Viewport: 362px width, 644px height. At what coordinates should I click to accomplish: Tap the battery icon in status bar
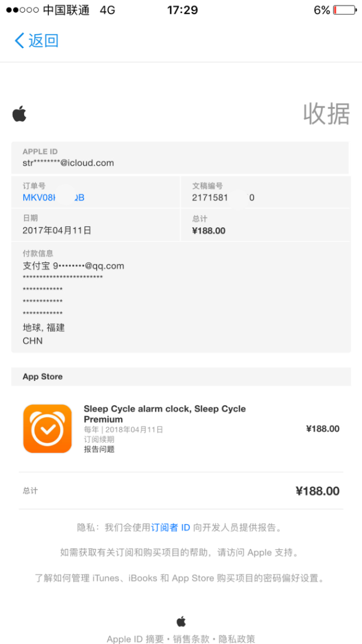click(344, 10)
